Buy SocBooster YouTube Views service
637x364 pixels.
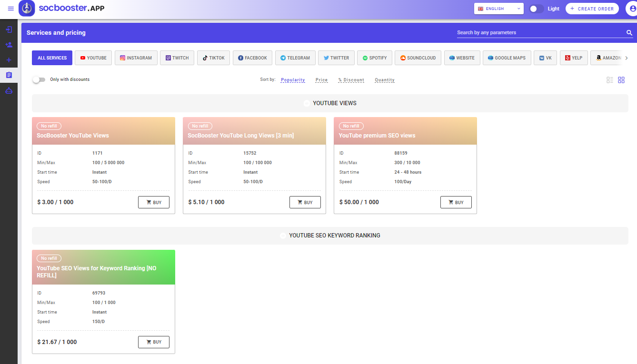click(x=154, y=202)
